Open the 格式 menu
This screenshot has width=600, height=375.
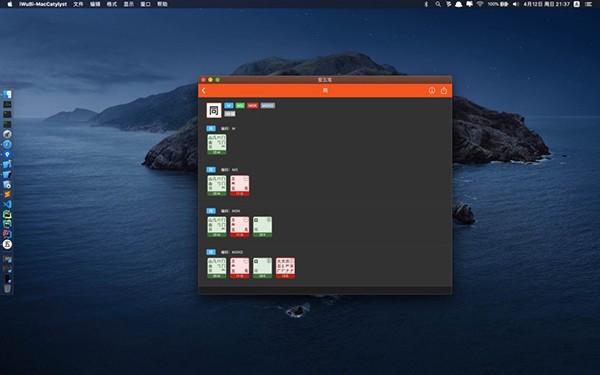click(x=112, y=4)
